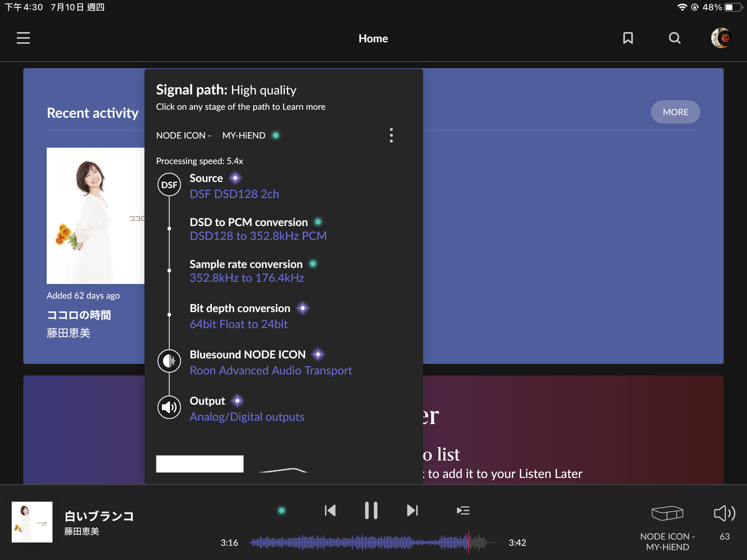Open the DSD128 to 352.8kHz PCM link

click(258, 236)
